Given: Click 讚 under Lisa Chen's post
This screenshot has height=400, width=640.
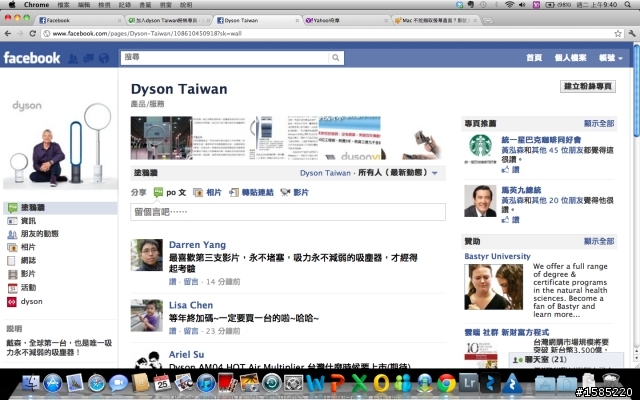Looking at the screenshot, I should pos(173,331).
